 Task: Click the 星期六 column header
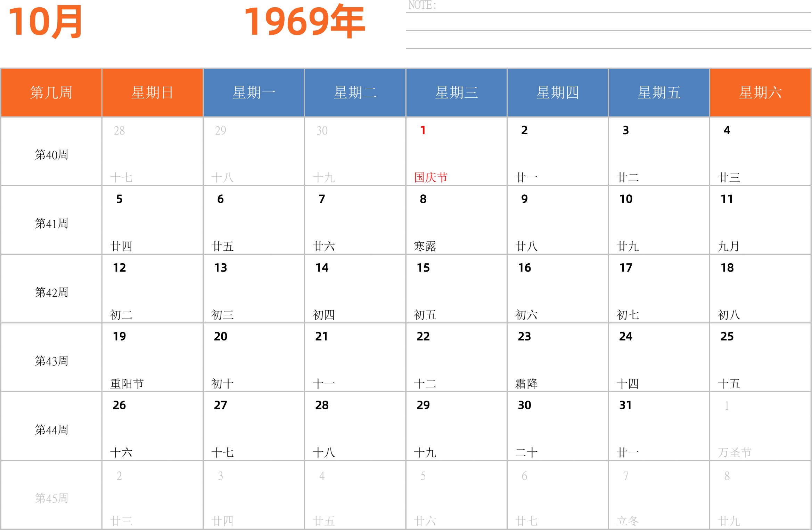tap(760, 93)
